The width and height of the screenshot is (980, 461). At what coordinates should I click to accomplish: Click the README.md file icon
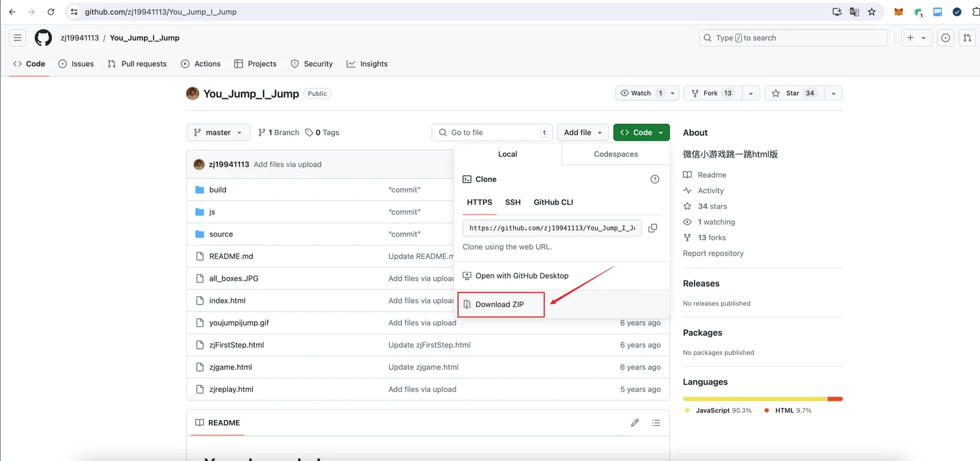tap(200, 256)
